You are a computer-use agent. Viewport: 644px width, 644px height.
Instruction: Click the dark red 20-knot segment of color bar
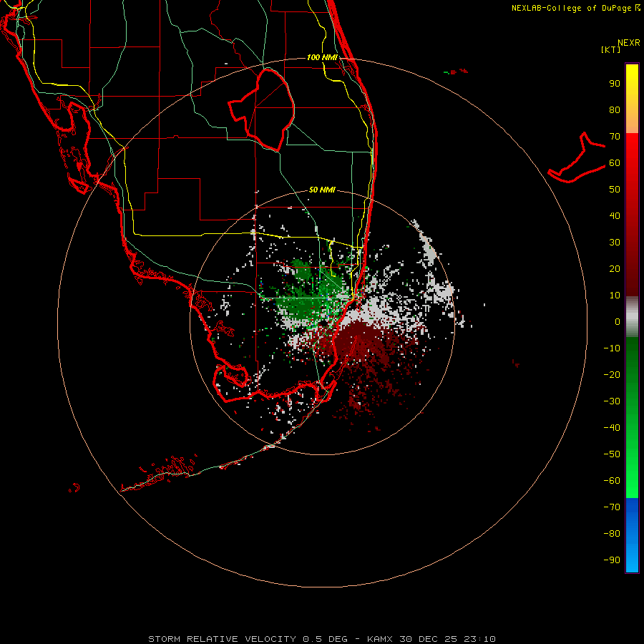click(632, 269)
